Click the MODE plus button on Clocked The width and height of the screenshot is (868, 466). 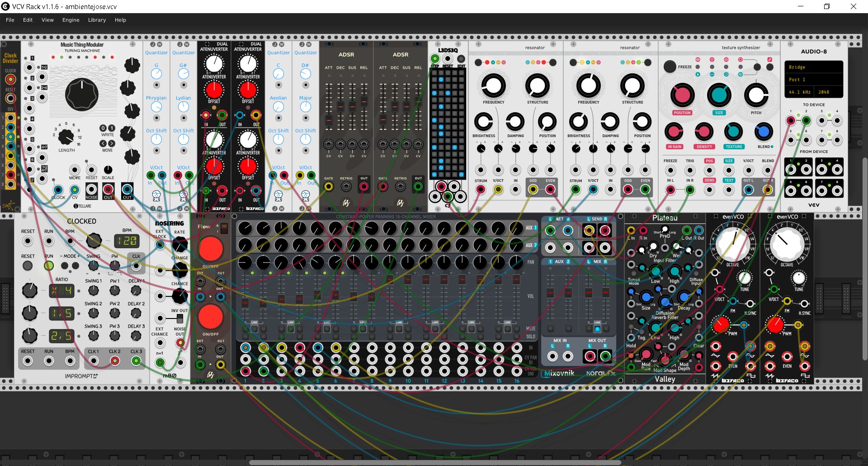point(75,266)
